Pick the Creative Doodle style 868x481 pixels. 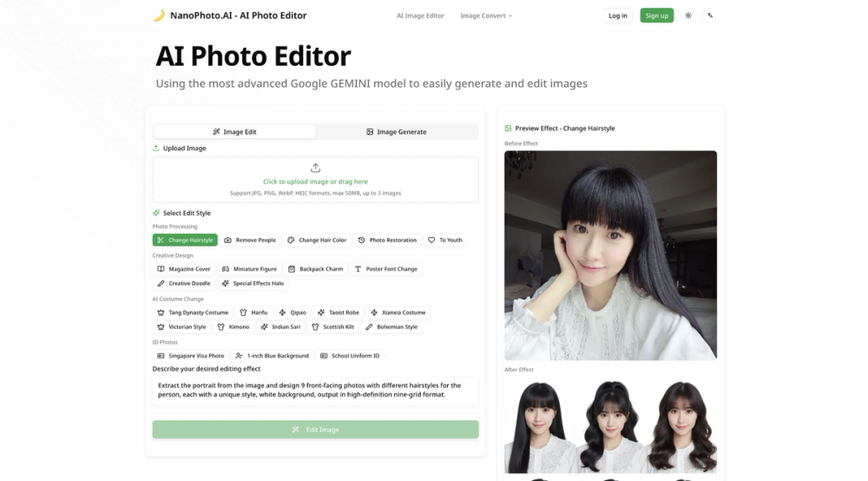click(184, 283)
